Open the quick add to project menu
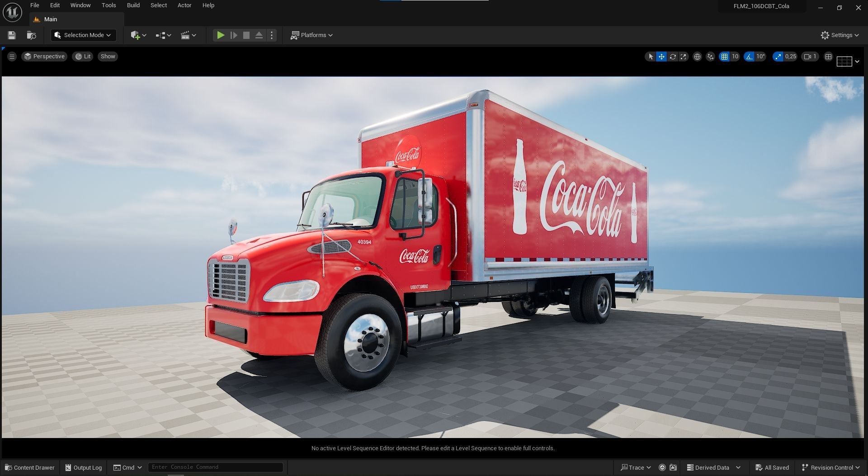The height and width of the screenshot is (476, 868). [138, 35]
